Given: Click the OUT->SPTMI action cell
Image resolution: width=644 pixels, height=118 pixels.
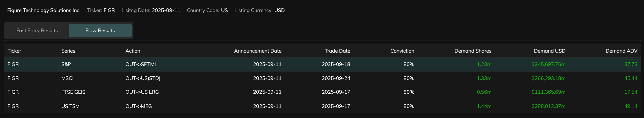Looking at the screenshot, I should tap(141, 64).
